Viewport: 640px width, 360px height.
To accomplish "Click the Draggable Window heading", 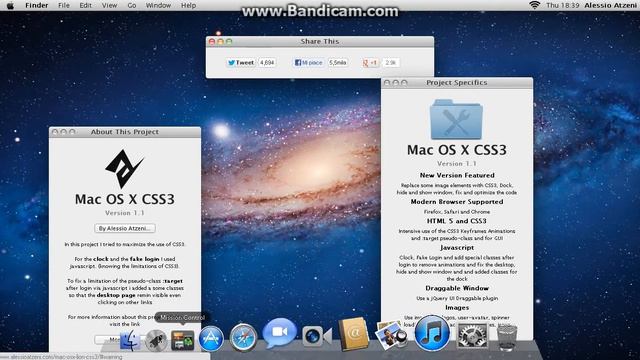I will (457, 288).
